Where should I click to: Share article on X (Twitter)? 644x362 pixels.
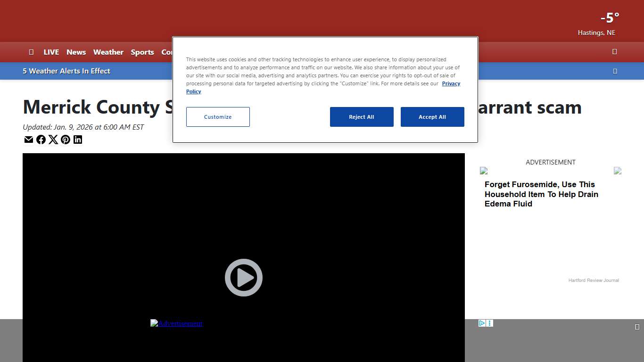pyautogui.click(x=53, y=140)
